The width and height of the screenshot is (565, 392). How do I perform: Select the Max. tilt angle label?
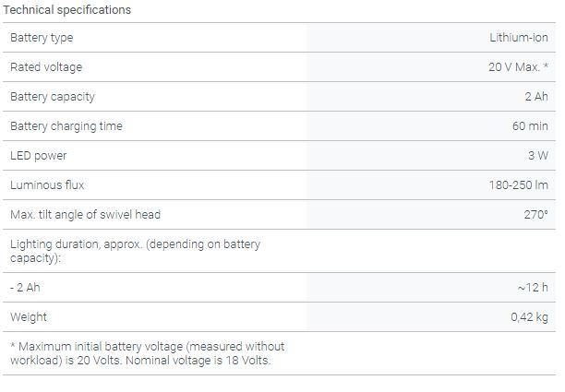click(x=85, y=215)
